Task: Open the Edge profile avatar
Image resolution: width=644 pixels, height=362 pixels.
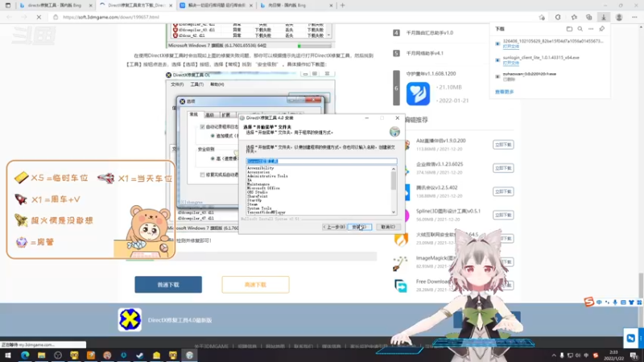Action: tap(619, 17)
